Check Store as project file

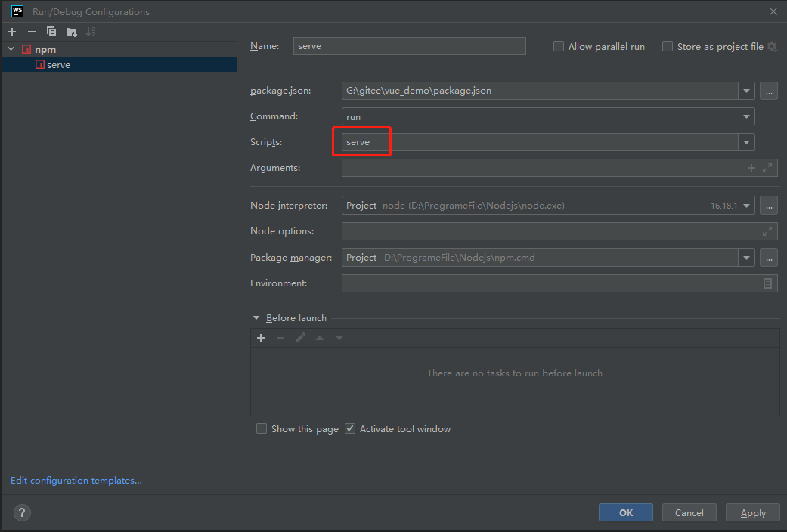click(x=668, y=46)
